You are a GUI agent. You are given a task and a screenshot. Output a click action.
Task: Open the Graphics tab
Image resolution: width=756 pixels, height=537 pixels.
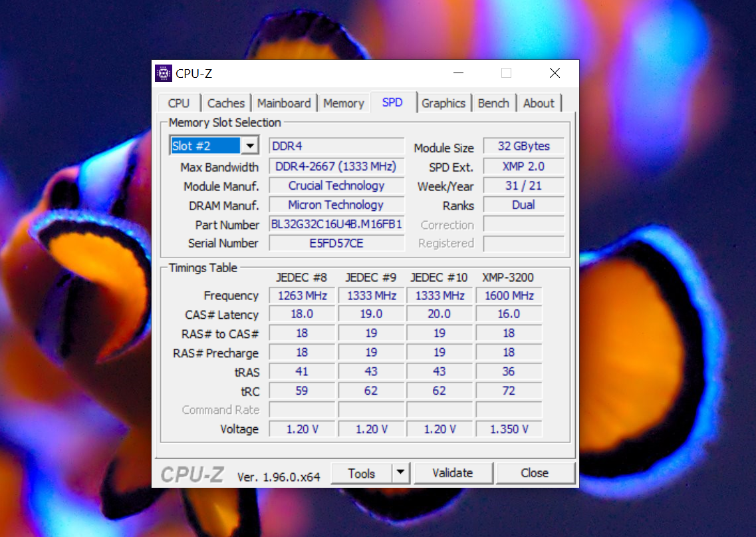443,103
